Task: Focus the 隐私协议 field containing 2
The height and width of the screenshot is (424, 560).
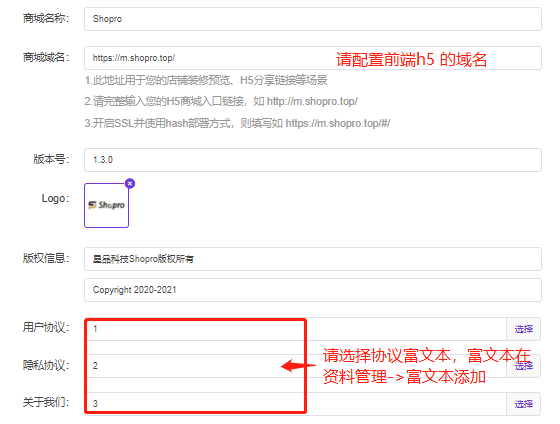Action: click(295, 366)
